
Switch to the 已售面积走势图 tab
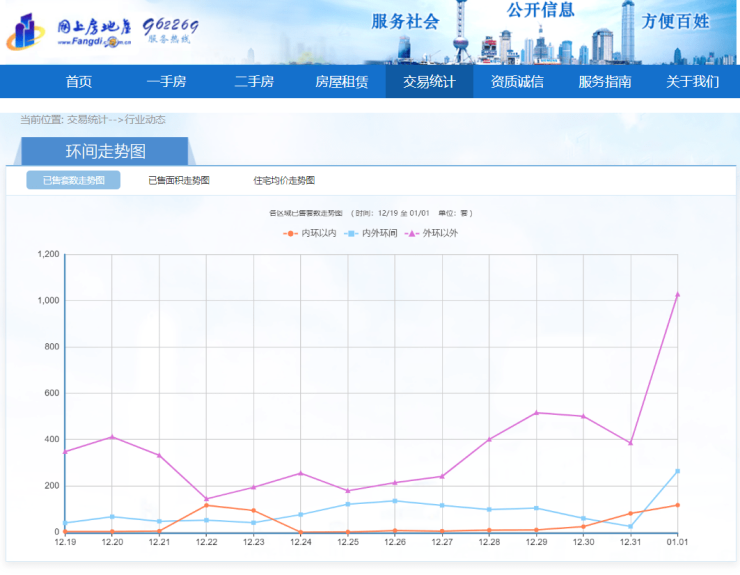(x=179, y=180)
